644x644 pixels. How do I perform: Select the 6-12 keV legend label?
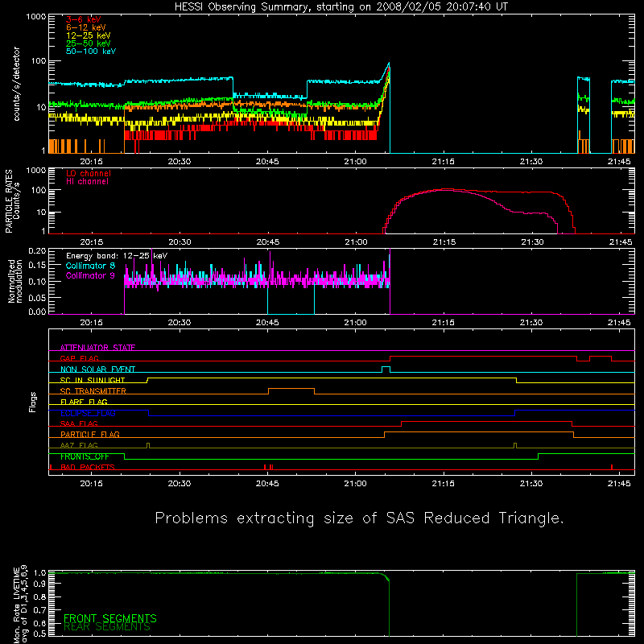pos(86,27)
